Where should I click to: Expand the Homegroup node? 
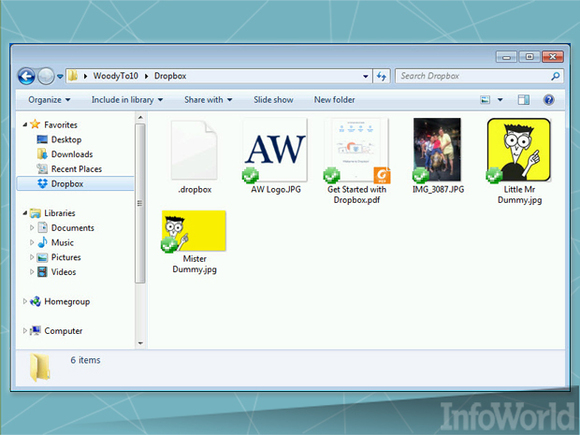tap(25, 301)
